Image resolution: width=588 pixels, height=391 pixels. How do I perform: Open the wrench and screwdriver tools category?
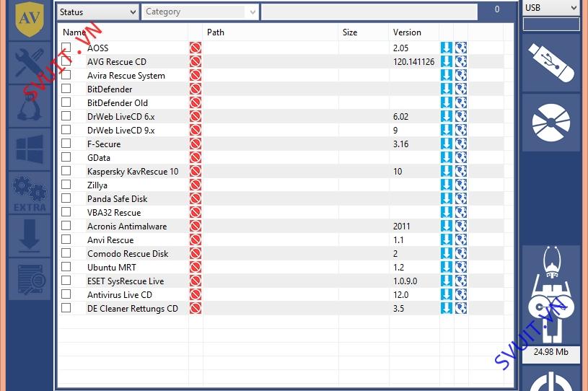coord(30,63)
